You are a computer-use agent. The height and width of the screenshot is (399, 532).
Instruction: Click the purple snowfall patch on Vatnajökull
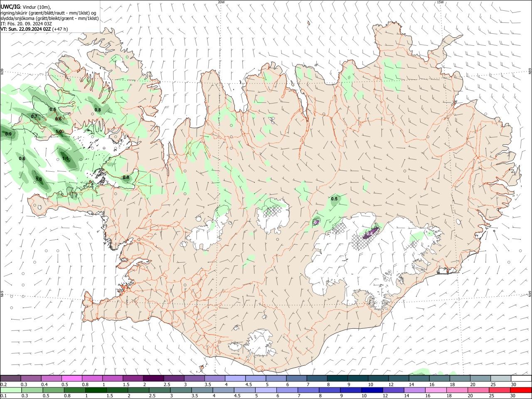[371, 233]
